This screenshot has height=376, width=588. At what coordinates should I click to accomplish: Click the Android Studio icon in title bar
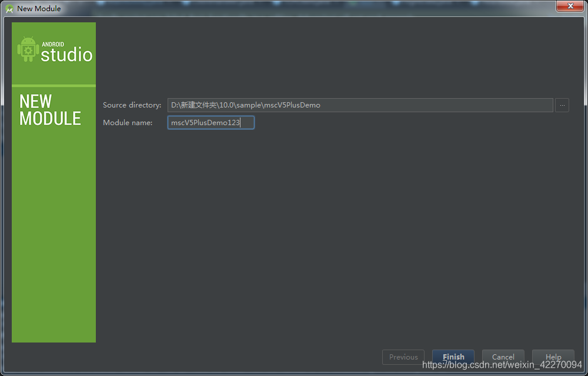[9, 8]
